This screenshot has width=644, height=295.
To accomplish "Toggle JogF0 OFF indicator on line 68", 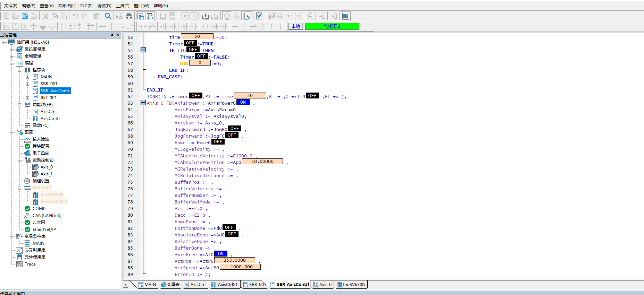I will [232, 135].
